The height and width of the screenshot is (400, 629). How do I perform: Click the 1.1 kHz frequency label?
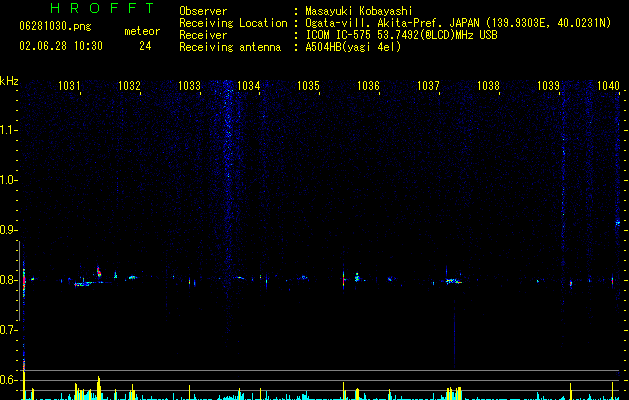click(x=8, y=130)
